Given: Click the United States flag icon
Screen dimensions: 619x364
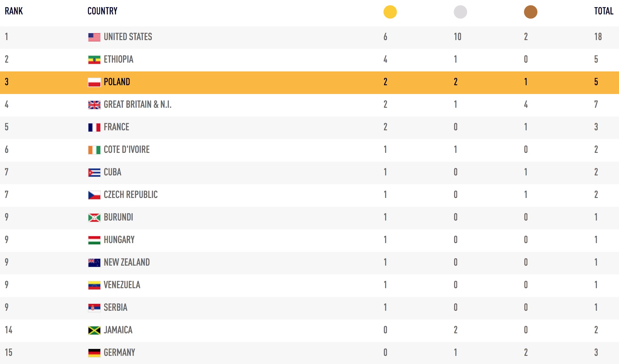Looking at the screenshot, I should tap(94, 37).
